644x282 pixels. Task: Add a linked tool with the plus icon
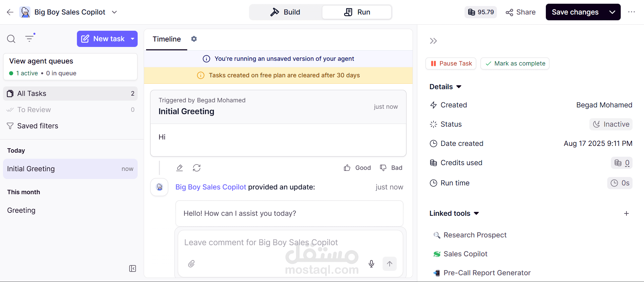click(626, 213)
